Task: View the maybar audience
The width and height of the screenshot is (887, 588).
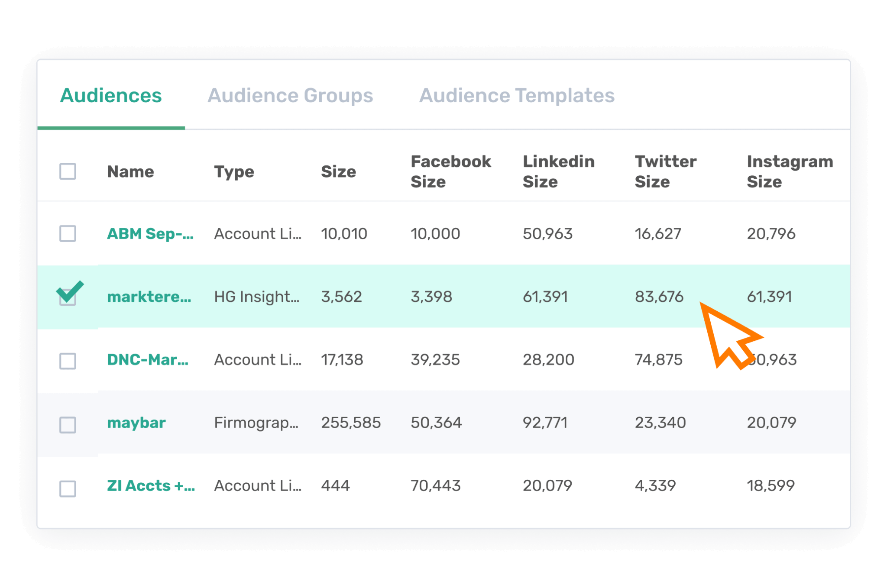Action: 136,423
